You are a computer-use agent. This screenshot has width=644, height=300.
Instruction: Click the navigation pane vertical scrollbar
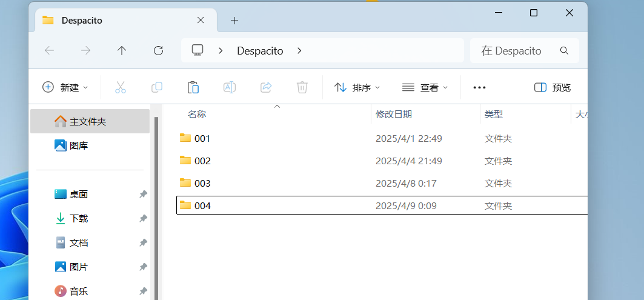(156, 208)
